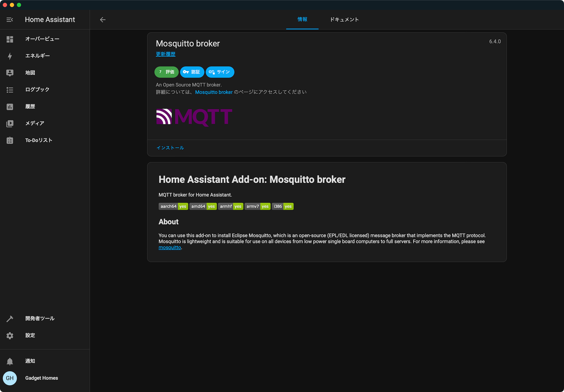
Task: Click the armv7 yes badge
Action: [258, 206]
